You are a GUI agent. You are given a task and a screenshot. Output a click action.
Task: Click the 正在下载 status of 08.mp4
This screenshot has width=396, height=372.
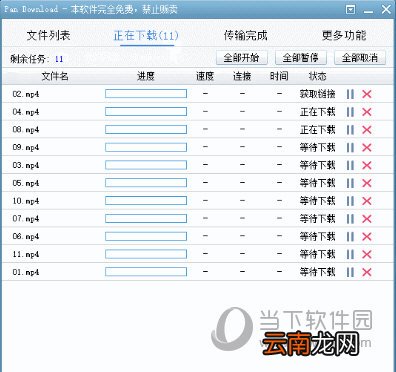pyautogui.click(x=317, y=130)
